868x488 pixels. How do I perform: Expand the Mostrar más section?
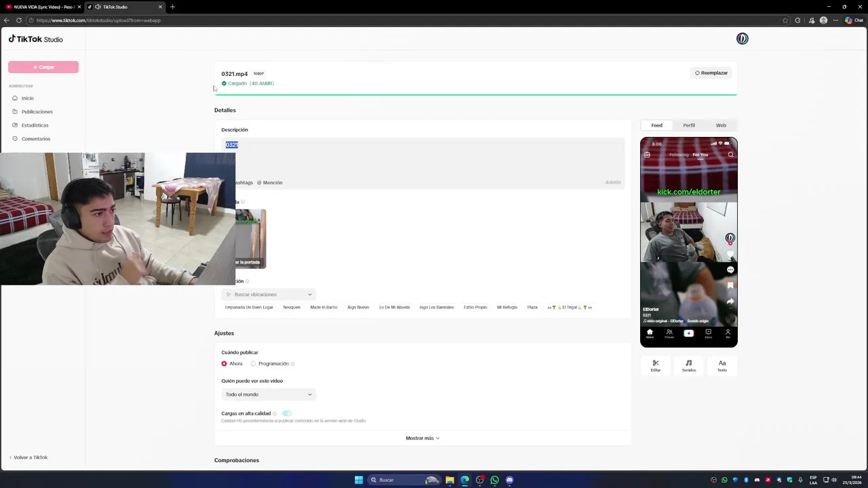point(422,438)
